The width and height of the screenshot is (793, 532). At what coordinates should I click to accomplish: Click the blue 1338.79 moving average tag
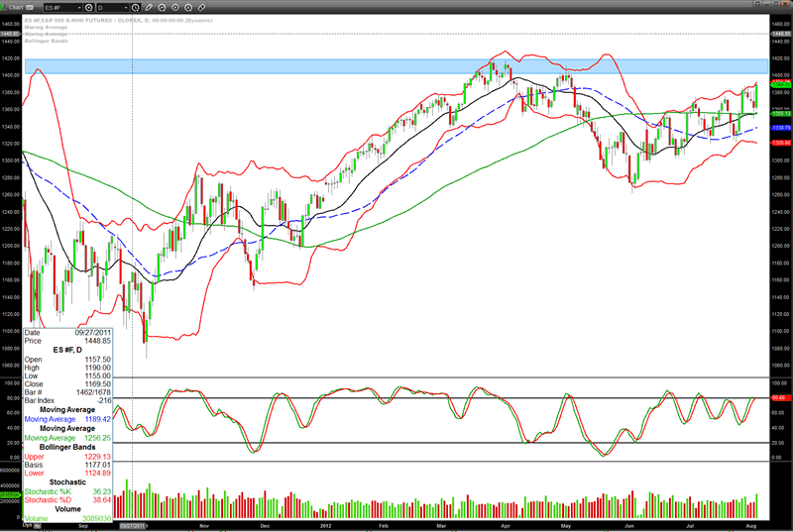pos(781,129)
